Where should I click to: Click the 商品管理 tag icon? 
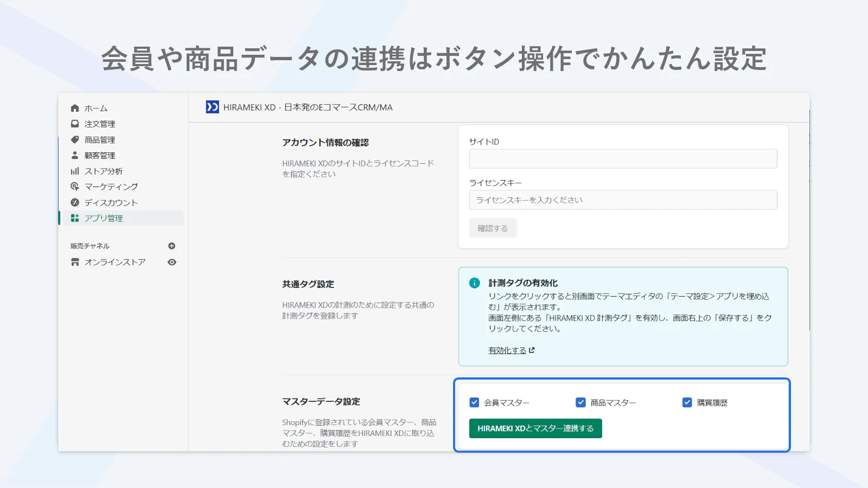(75, 139)
